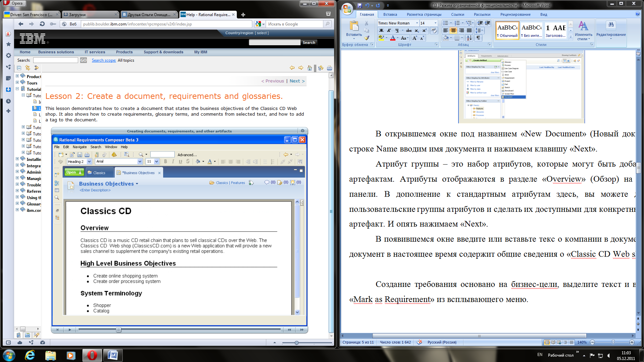The width and height of the screenshot is (644, 362).
Task: Click the Home icon in help toolbar
Action: click(310, 68)
